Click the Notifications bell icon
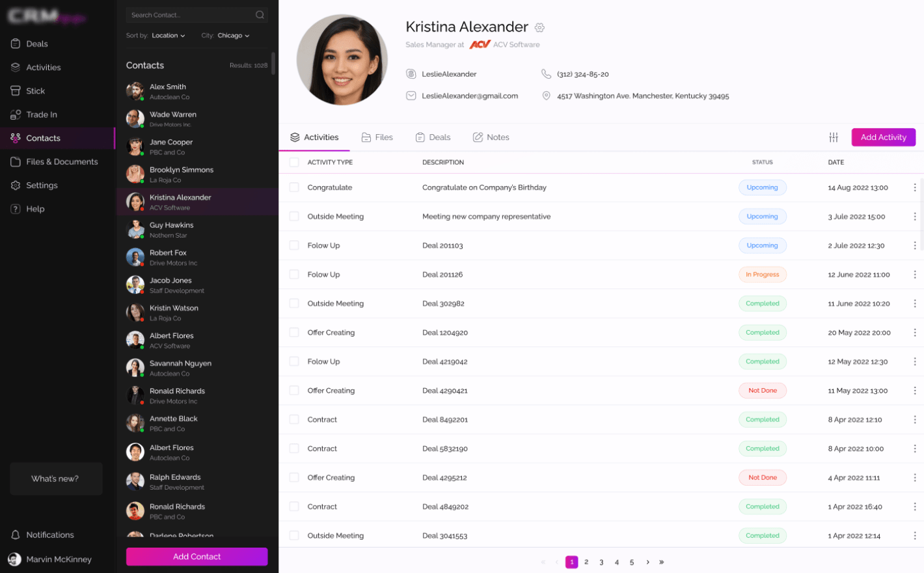 (16, 535)
